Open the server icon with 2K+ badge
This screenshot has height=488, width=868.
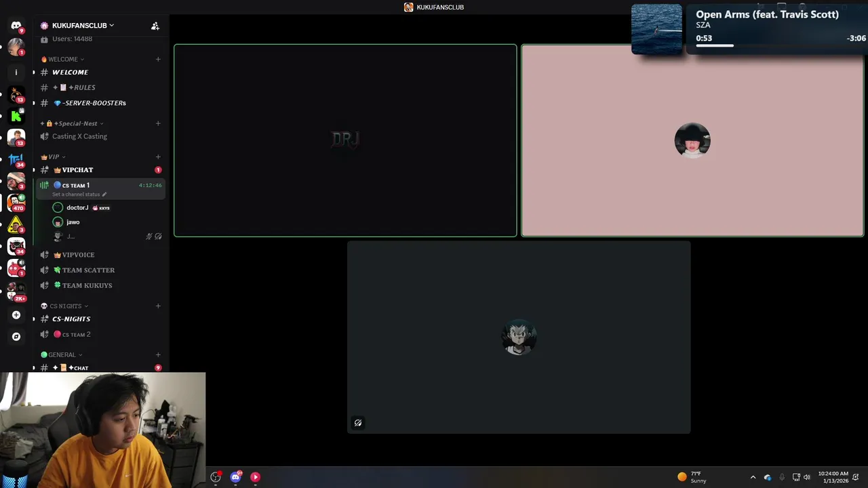16,291
